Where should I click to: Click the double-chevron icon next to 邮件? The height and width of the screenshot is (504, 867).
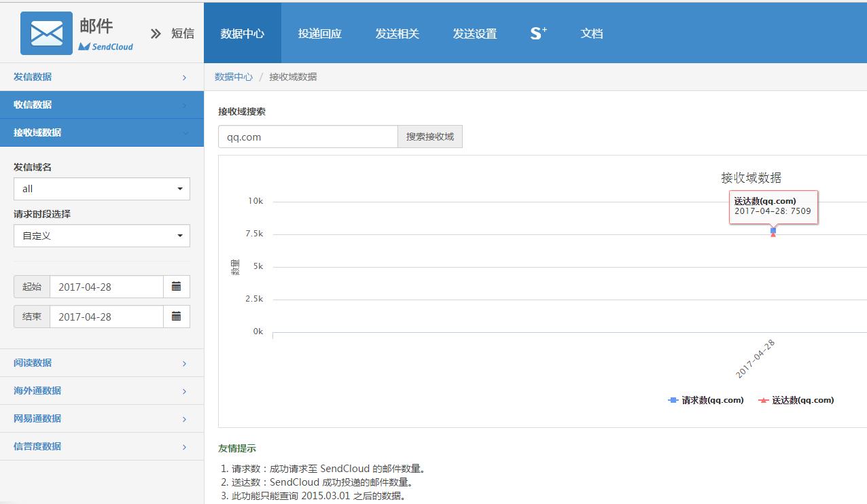click(156, 32)
